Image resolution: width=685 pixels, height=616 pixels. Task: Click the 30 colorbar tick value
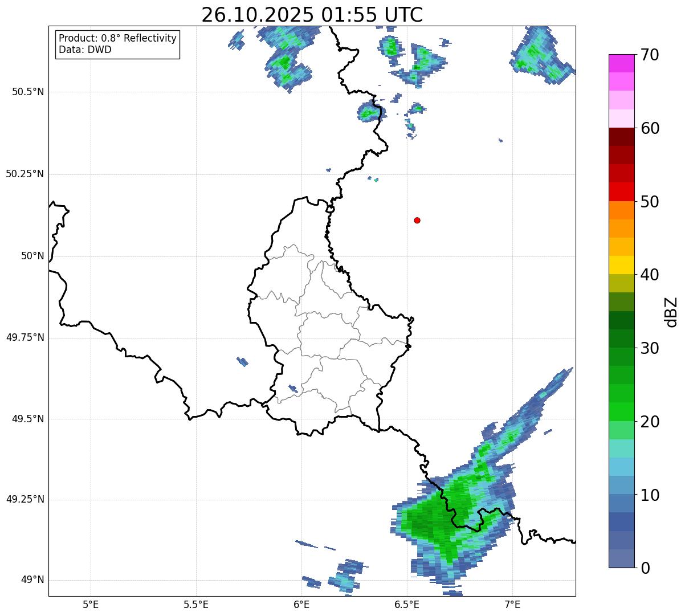pos(650,348)
